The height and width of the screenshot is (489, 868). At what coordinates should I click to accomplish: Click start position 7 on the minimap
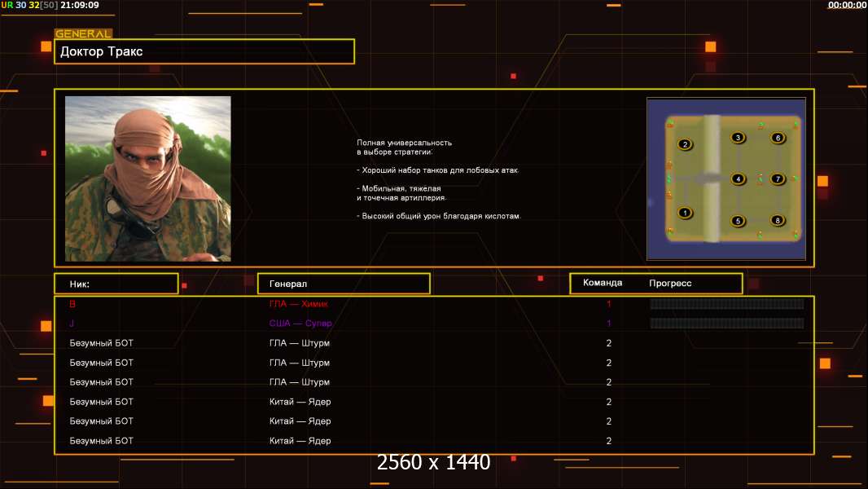pyautogui.click(x=778, y=179)
